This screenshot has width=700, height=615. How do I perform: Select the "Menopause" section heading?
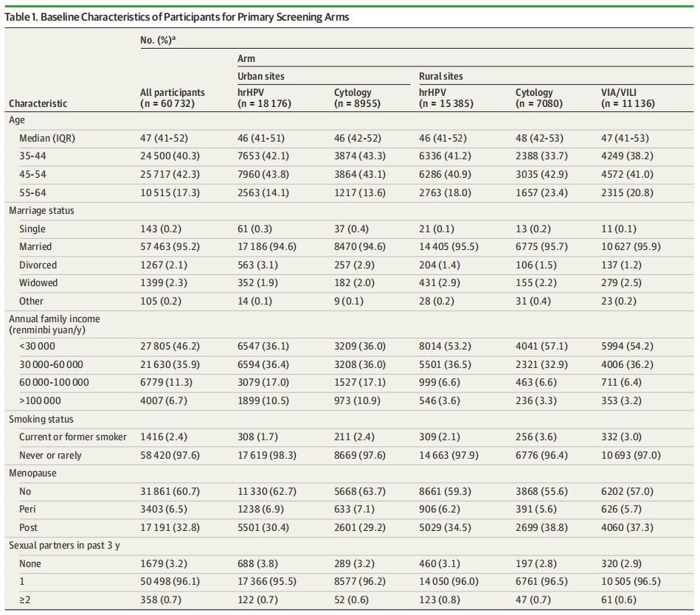click(31, 473)
